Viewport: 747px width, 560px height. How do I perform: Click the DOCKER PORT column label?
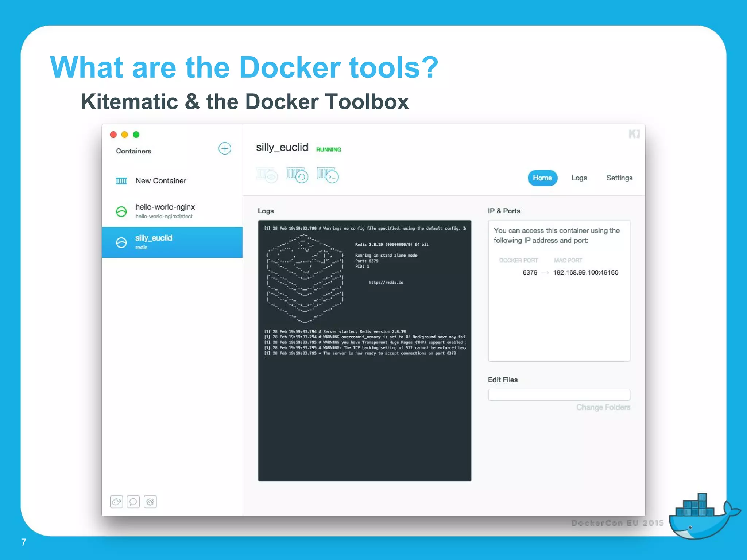[518, 260]
